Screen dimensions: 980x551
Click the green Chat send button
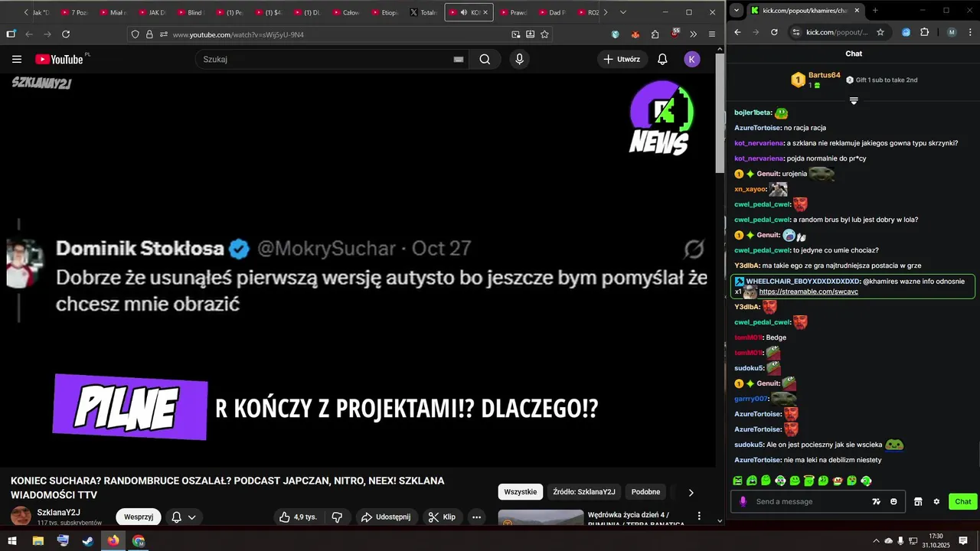pos(963,501)
